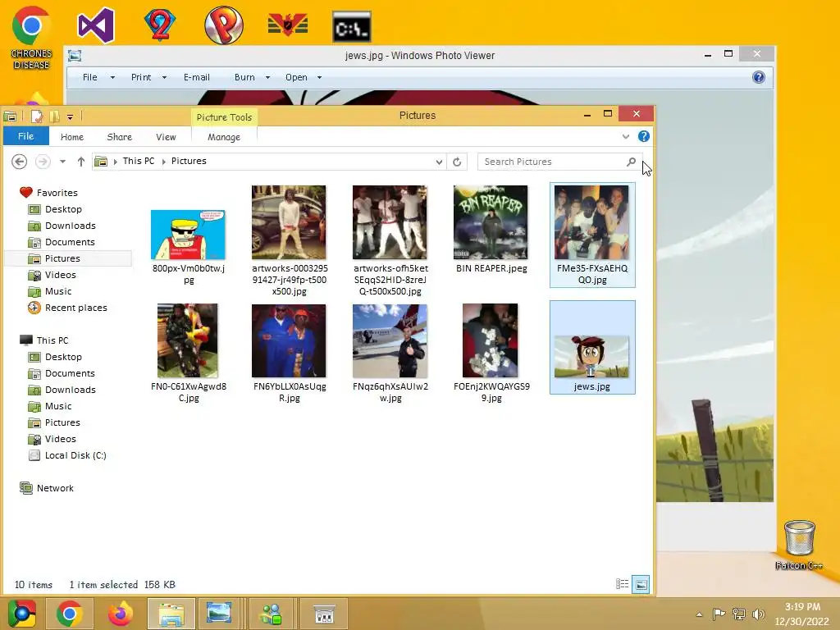Click the taskbar clock and date
Viewport: 840px width, 630px height.
[802, 614]
